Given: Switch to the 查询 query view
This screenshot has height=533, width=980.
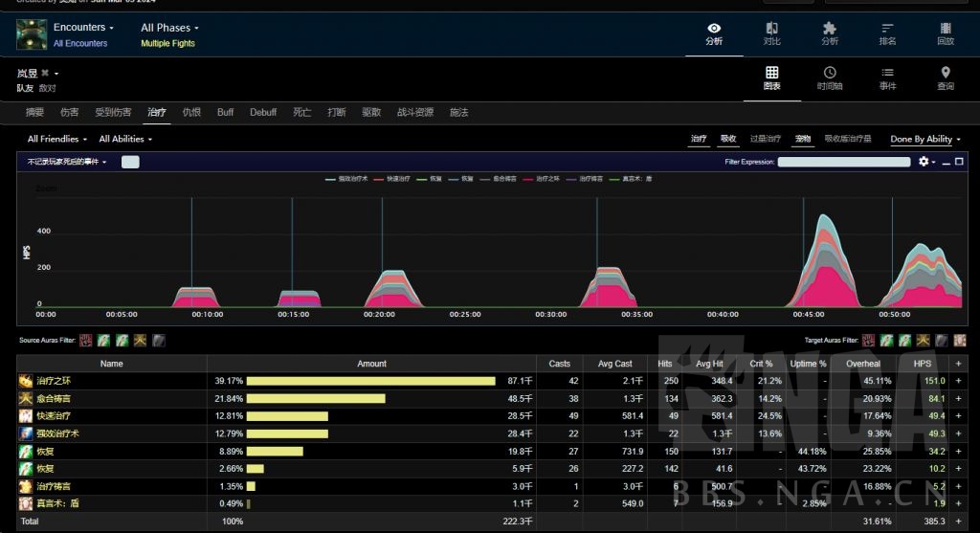Looking at the screenshot, I should click(x=946, y=78).
